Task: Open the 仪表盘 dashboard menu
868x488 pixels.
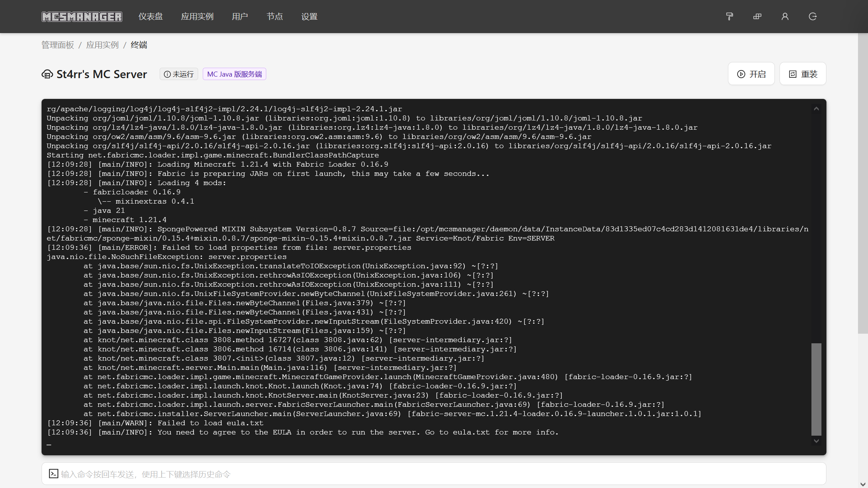Action: click(151, 17)
